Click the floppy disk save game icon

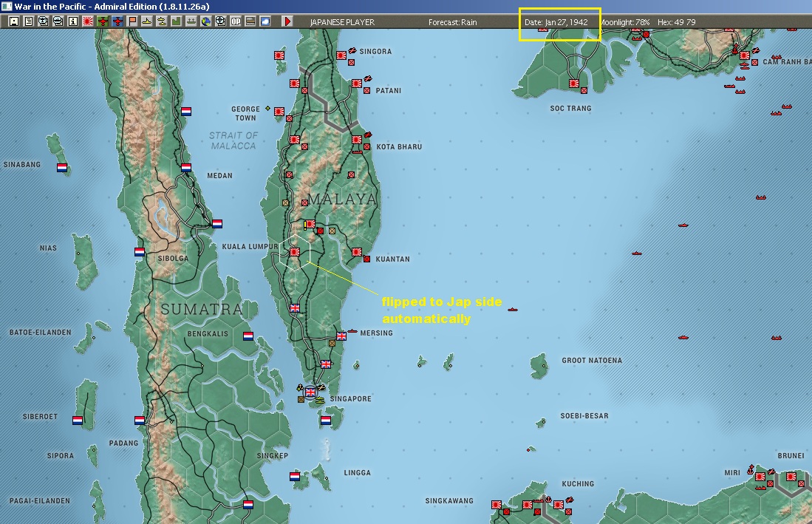coord(14,21)
